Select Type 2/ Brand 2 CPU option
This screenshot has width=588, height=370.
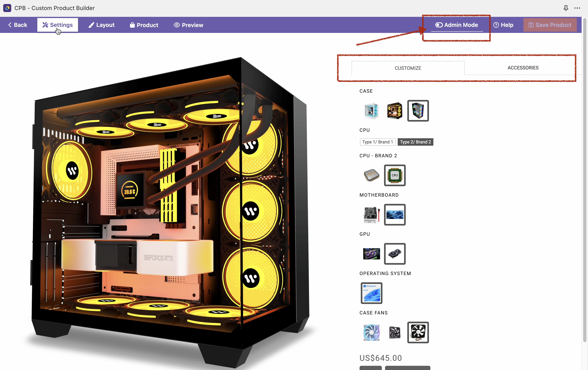tap(415, 142)
